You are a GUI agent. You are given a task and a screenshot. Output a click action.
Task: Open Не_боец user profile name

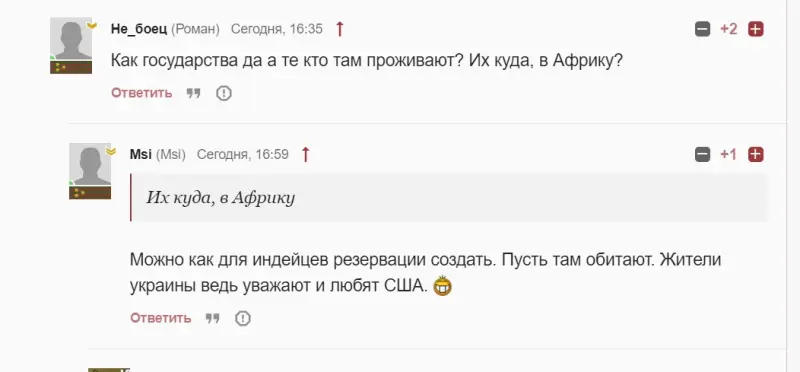(139, 29)
